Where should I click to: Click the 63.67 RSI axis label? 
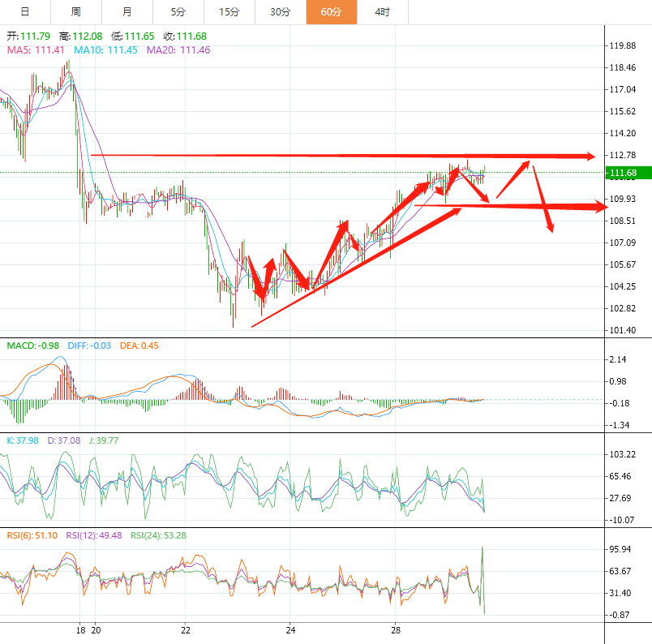620,571
